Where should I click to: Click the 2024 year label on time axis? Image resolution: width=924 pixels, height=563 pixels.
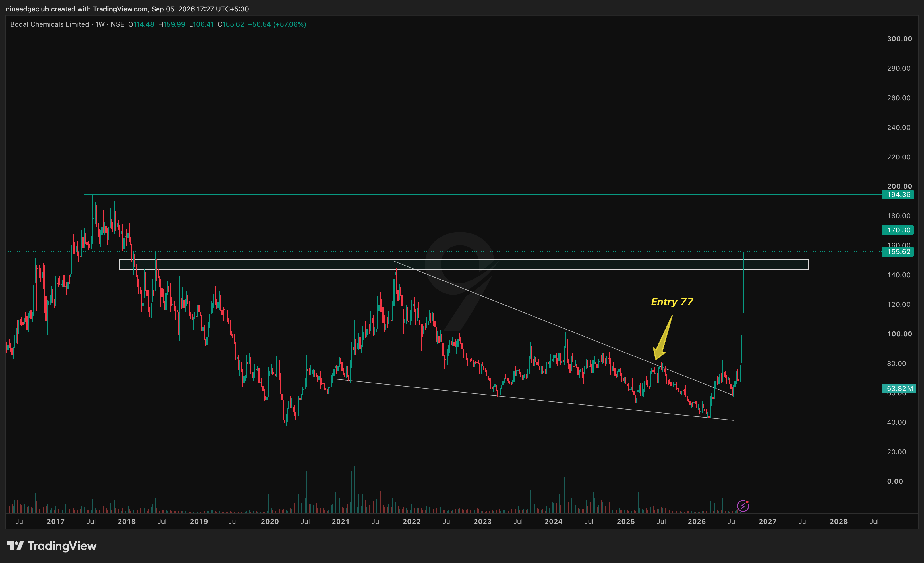pyautogui.click(x=554, y=522)
